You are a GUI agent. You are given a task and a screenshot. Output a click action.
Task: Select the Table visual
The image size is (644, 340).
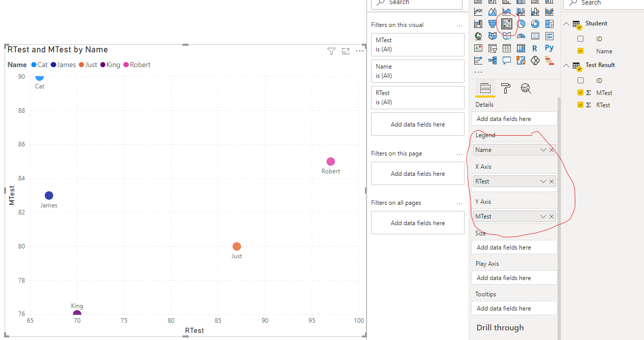coord(507,48)
